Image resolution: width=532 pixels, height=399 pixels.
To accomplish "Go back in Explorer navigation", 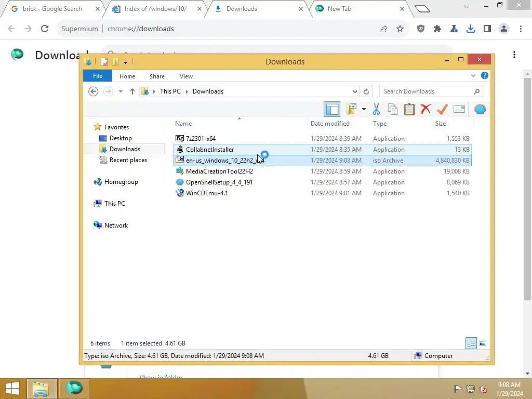I will pos(94,91).
